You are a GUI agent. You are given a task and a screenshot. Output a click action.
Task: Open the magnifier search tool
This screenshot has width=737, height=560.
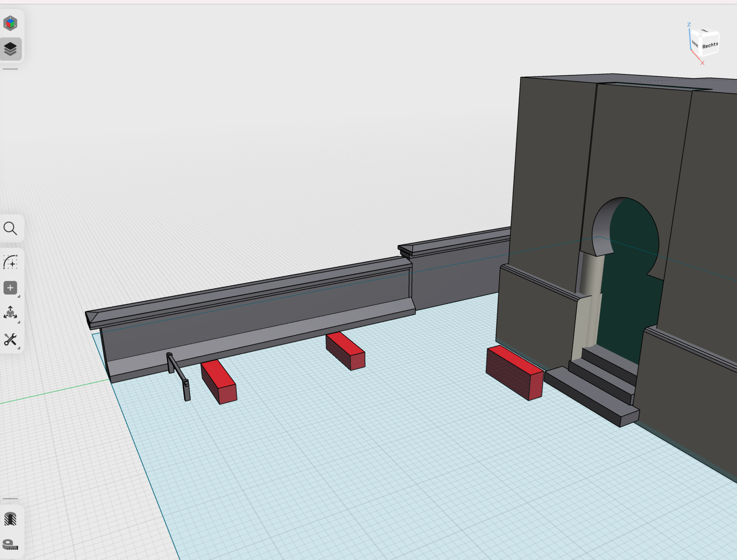[10, 229]
